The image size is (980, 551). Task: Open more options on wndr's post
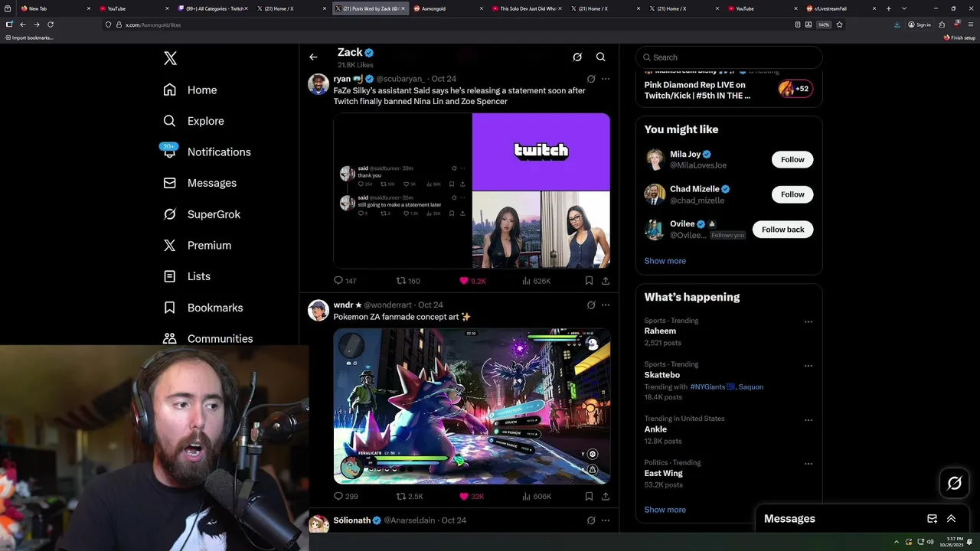coord(606,305)
